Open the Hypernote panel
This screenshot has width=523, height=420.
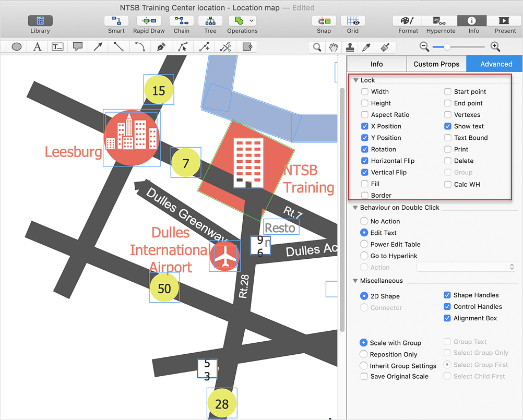[441, 21]
